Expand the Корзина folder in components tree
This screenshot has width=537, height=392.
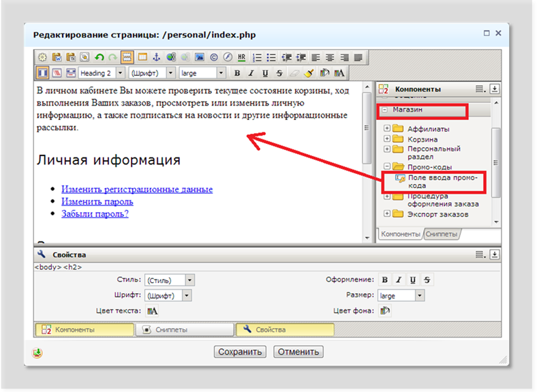pyautogui.click(x=387, y=139)
